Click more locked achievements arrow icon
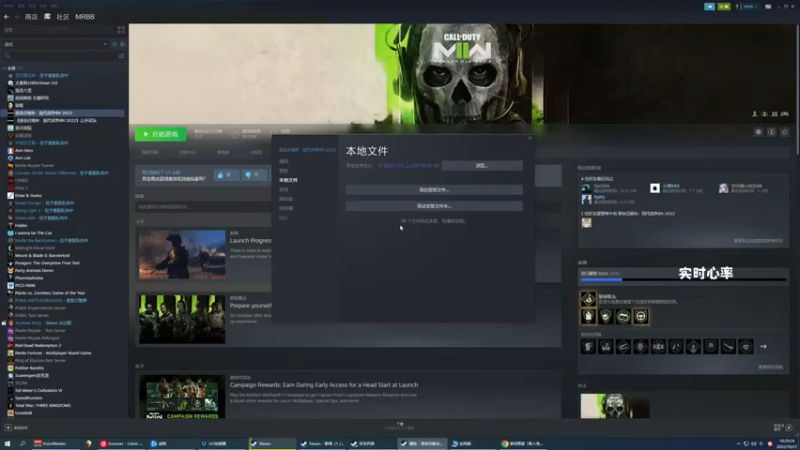 pyautogui.click(x=763, y=346)
